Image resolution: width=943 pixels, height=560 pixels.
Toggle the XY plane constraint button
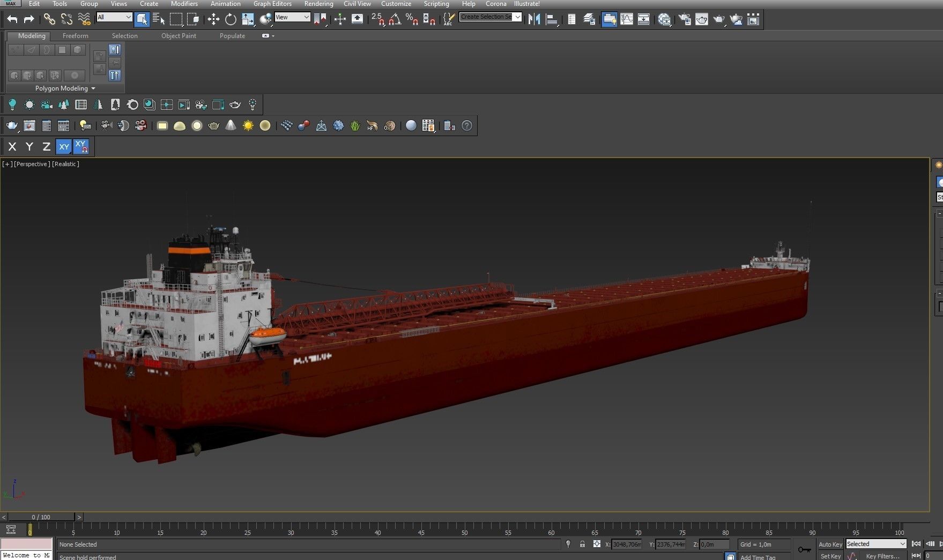pyautogui.click(x=64, y=146)
